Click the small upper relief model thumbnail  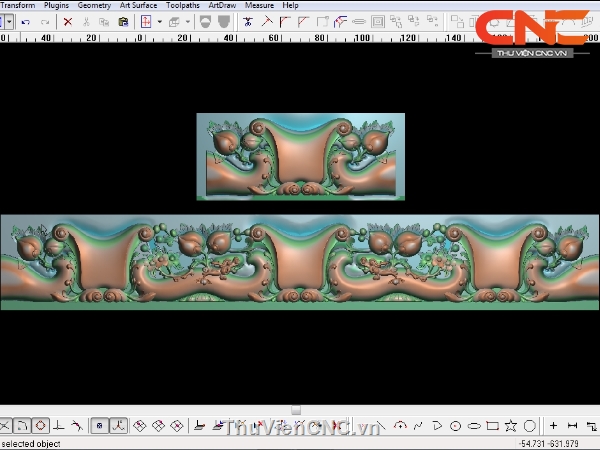click(300, 156)
